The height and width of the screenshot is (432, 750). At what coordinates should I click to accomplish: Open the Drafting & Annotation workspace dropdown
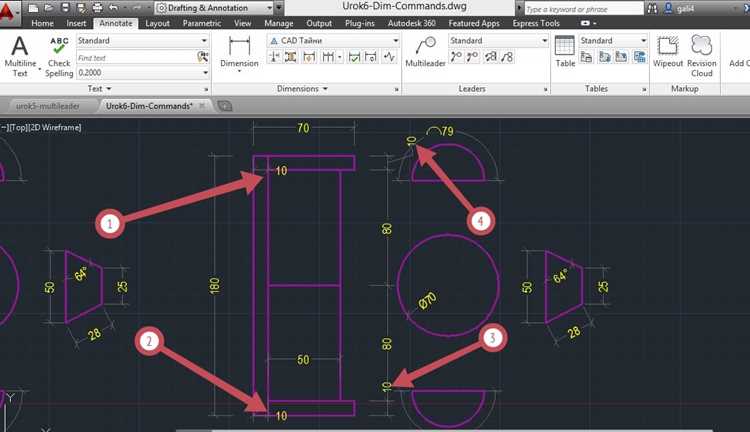[269, 8]
